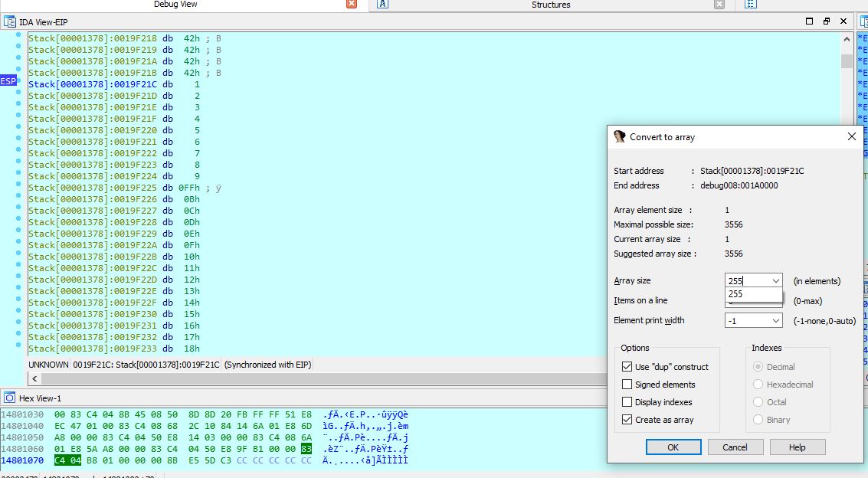The height and width of the screenshot is (478, 868).
Task: Click the IDA View-EIP panel icon
Action: click(x=9, y=21)
